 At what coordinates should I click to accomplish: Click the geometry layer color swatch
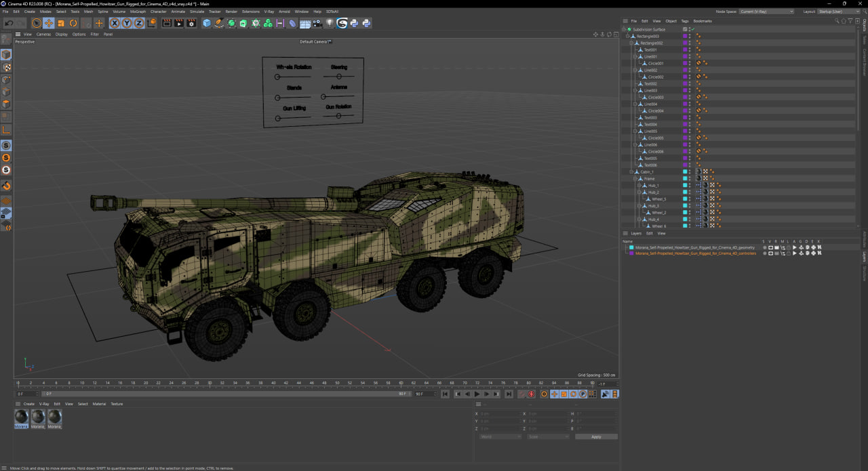pyautogui.click(x=631, y=247)
